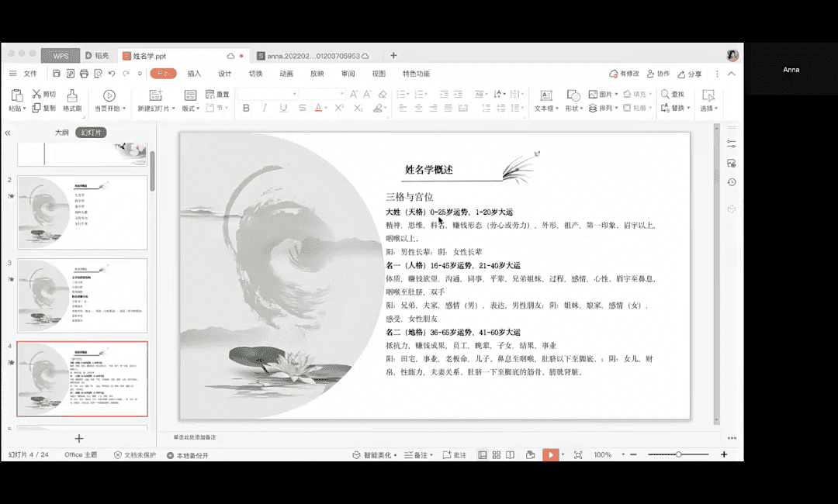
Task: Toggle Underline formatting
Action: (x=283, y=109)
